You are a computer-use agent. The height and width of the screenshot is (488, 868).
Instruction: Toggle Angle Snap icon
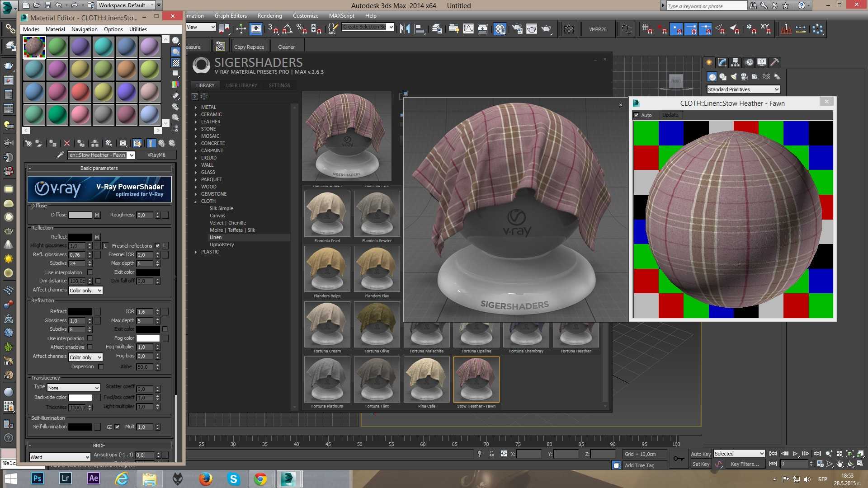[288, 29]
